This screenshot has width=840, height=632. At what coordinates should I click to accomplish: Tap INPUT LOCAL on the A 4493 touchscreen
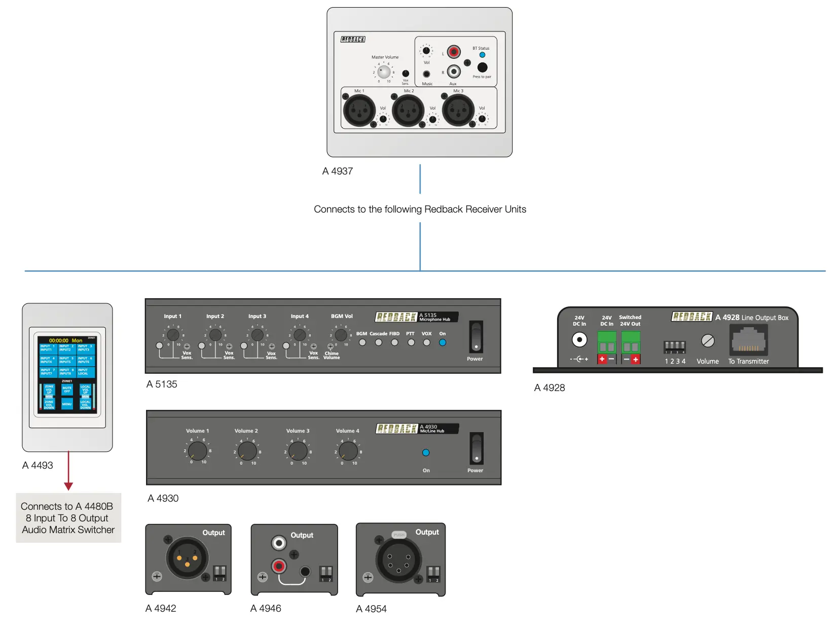86,372
